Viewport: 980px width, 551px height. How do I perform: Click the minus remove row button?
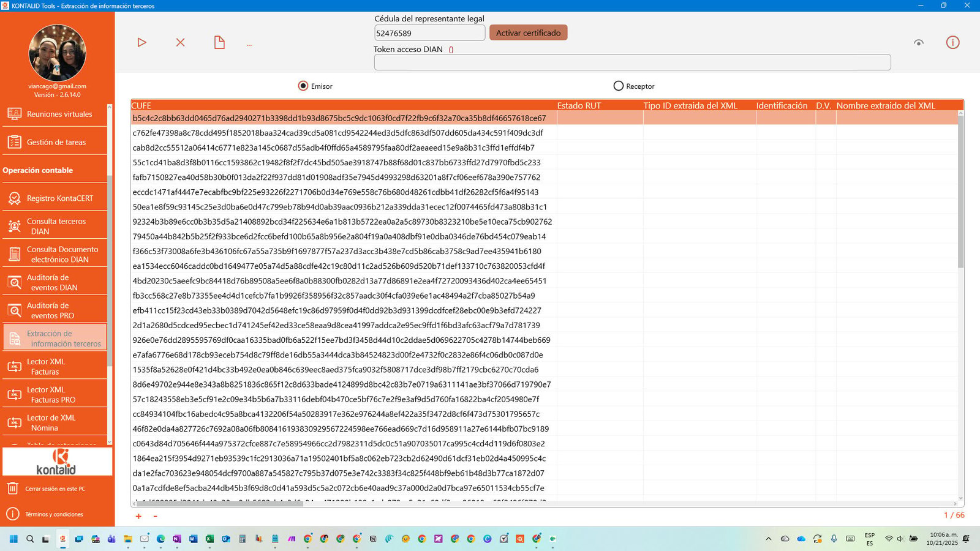click(155, 516)
